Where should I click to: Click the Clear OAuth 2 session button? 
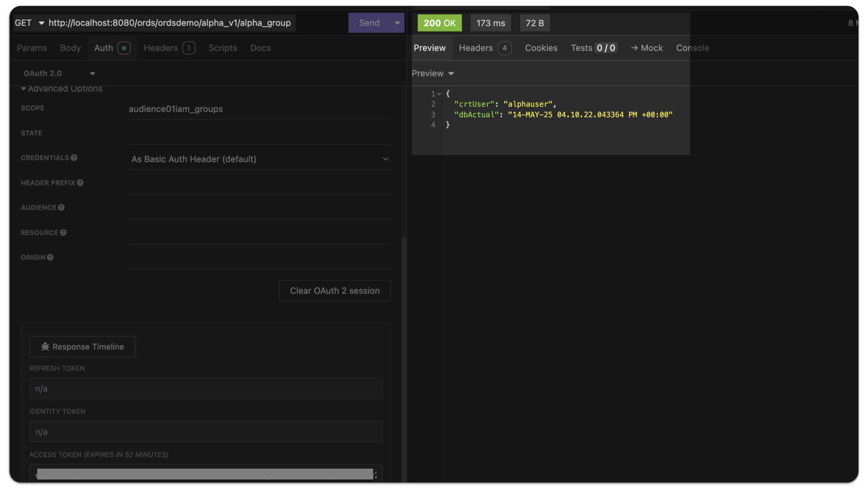(x=335, y=291)
